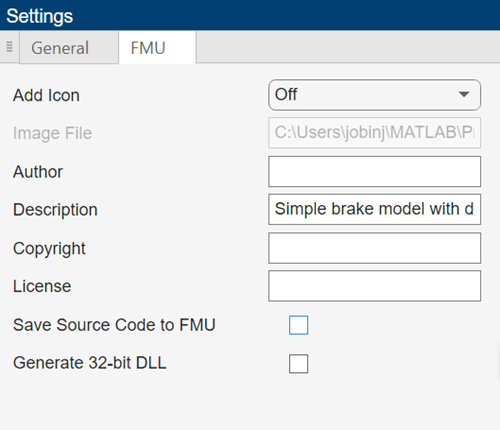Click the tab bar grip handle icon
The image size is (500, 430).
pyautogui.click(x=9, y=47)
